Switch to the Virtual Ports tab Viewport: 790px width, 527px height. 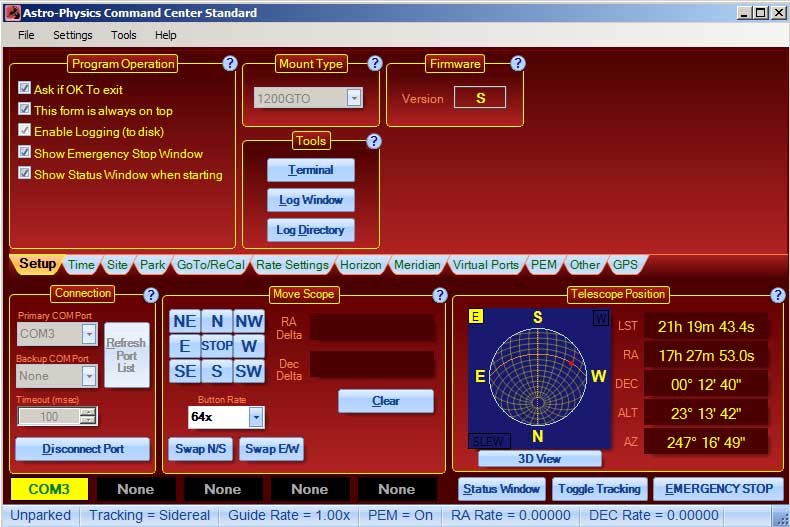click(486, 265)
